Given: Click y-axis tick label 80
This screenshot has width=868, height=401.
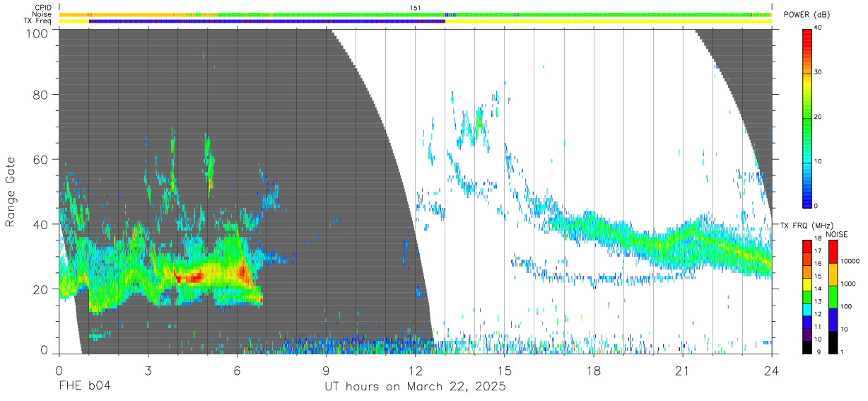Looking at the screenshot, I should (x=40, y=95).
